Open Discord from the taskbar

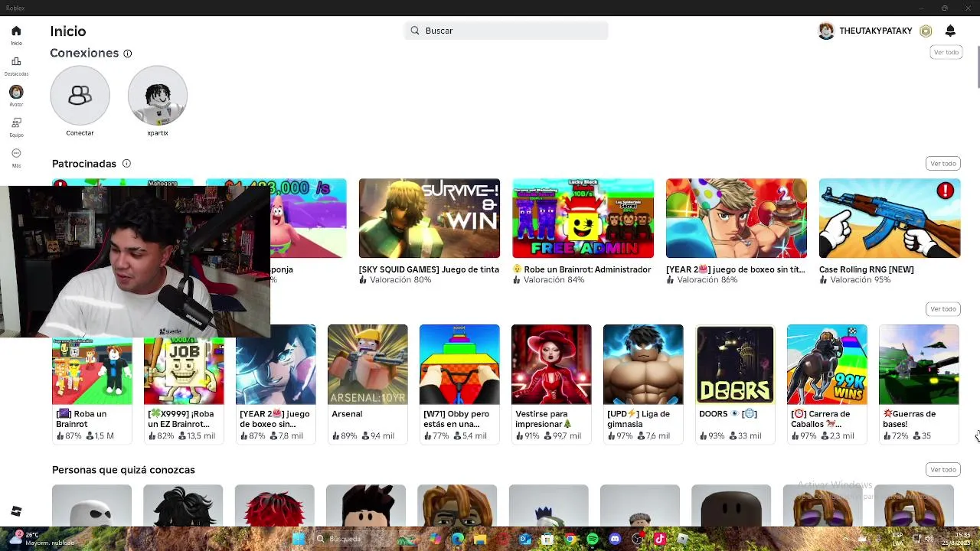tap(615, 540)
